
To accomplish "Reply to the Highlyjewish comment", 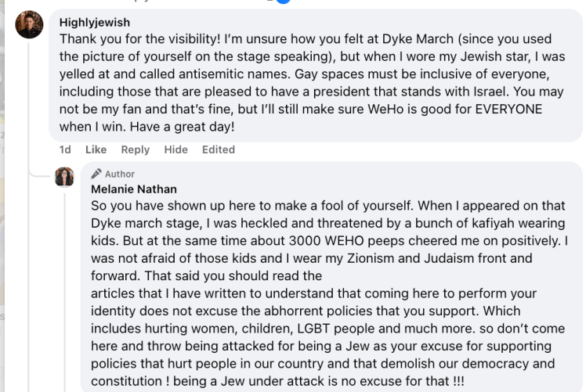I will point(135,149).
